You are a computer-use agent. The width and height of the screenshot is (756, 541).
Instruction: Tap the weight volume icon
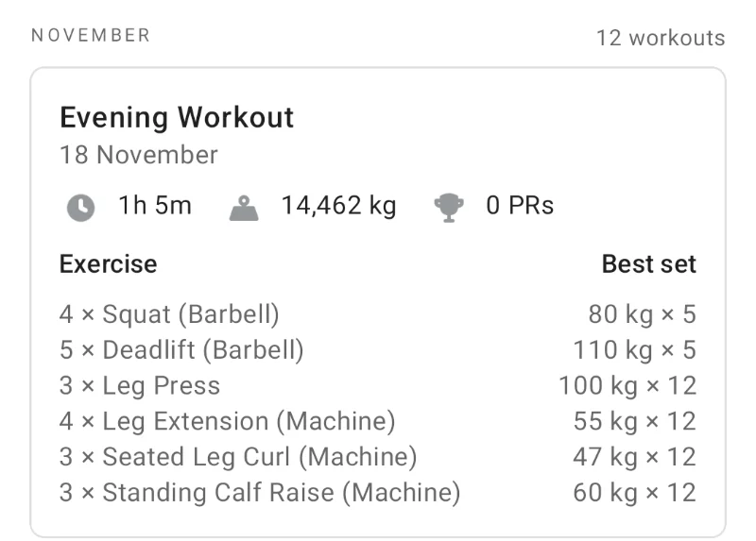pos(244,208)
